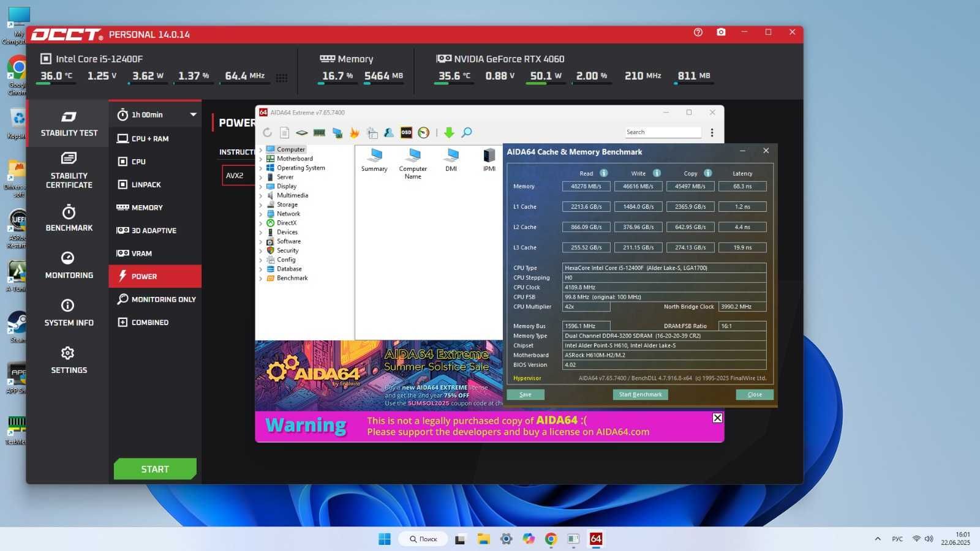Click Save button in benchmark window
This screenshot has width=980, height=551.
(x=526, y=394)
